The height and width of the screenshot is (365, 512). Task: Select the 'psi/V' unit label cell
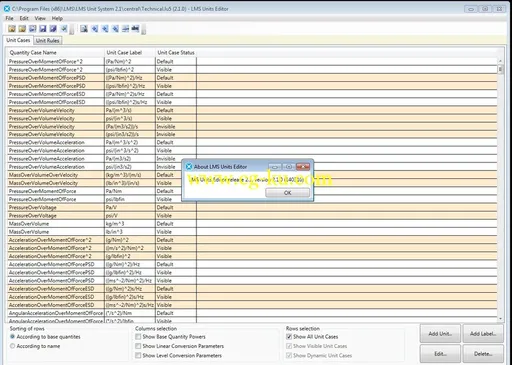coord(130,216)
